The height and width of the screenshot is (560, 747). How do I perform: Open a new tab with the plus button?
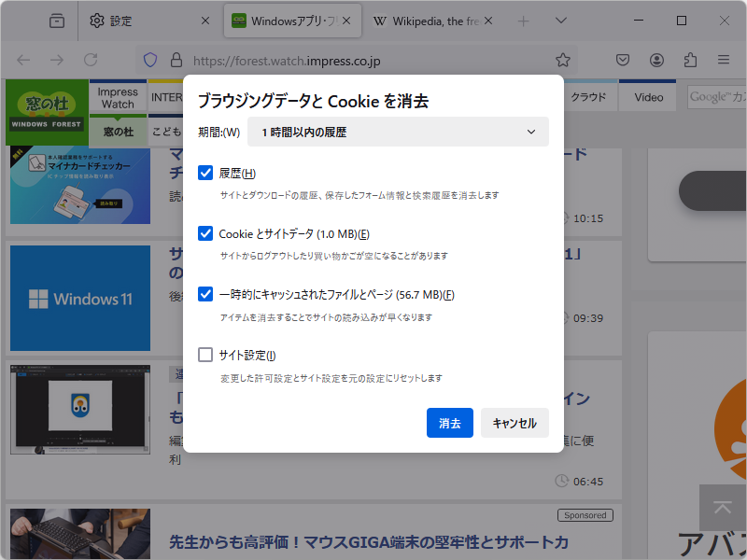point(523,20)
